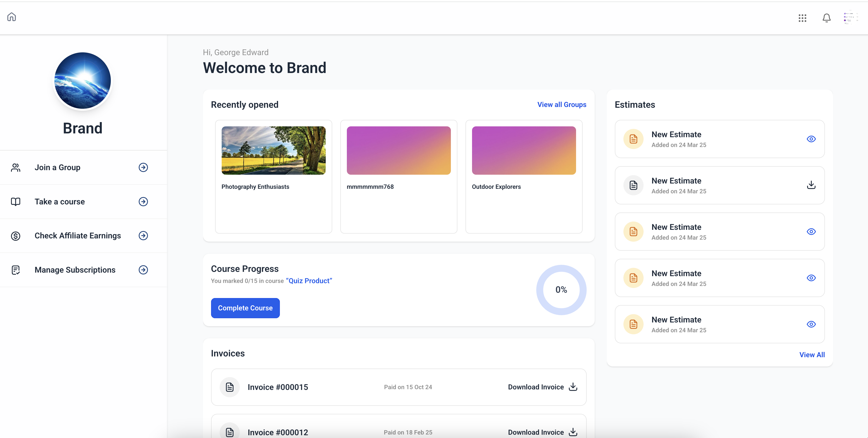Open the Photography Enthusiasts group thumbnail

click(x=273, y=150)
